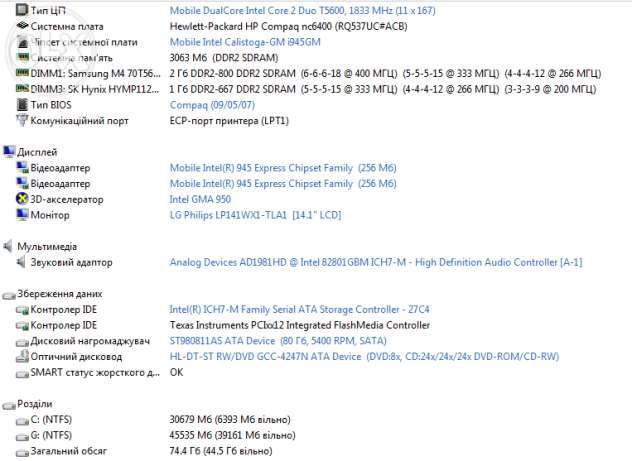The height and width of the screenshot is (461, 632).
Task: Click the memory icon beside DIMM1: Samsung
Action: (x=22, y=73)
